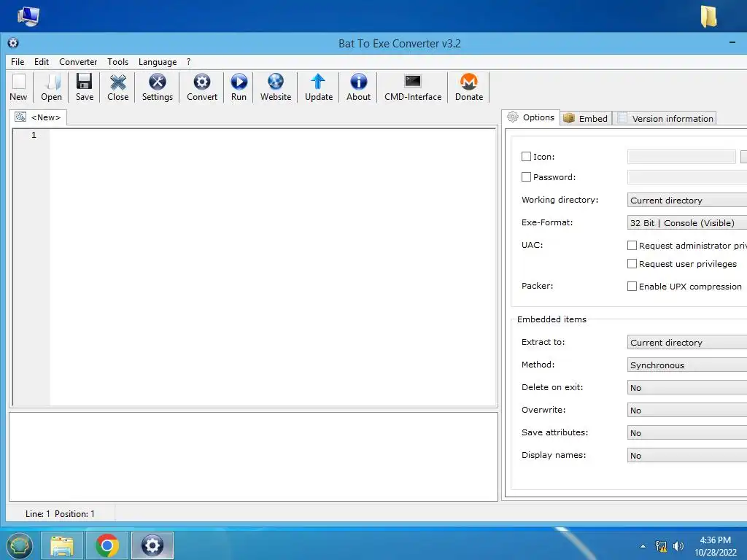Click inside the script editor area
747x560 pixels.
tap(273, 267)
